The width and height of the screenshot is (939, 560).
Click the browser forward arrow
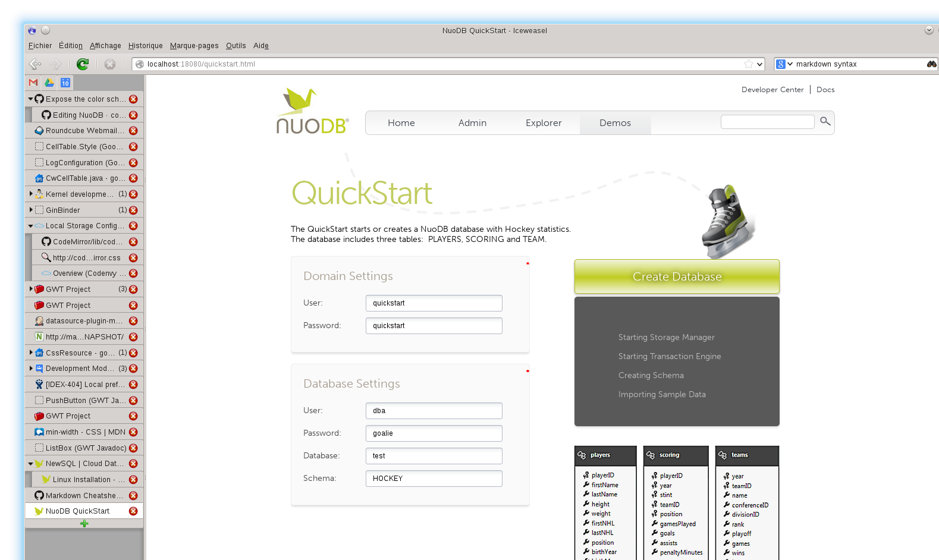(55, 64)
